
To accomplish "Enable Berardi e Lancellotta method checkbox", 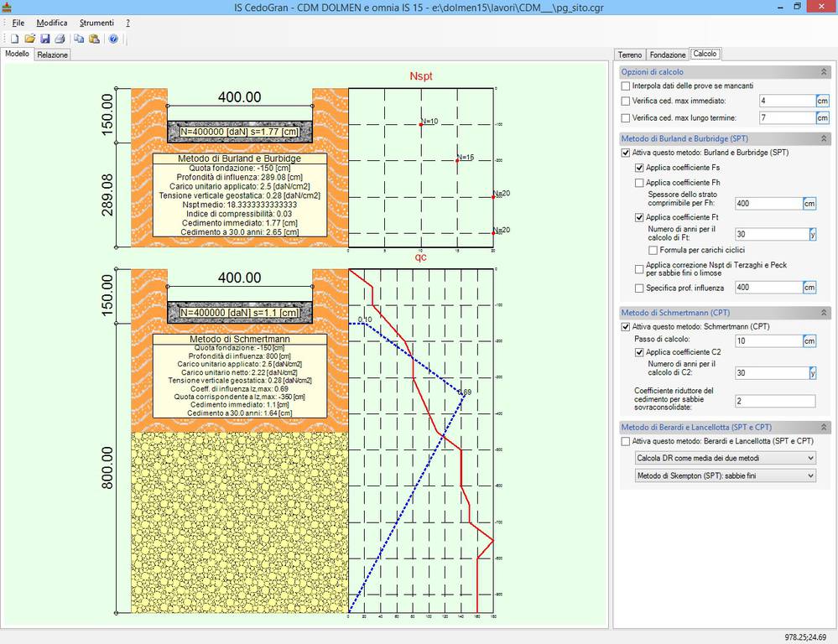I will (626, 441).
